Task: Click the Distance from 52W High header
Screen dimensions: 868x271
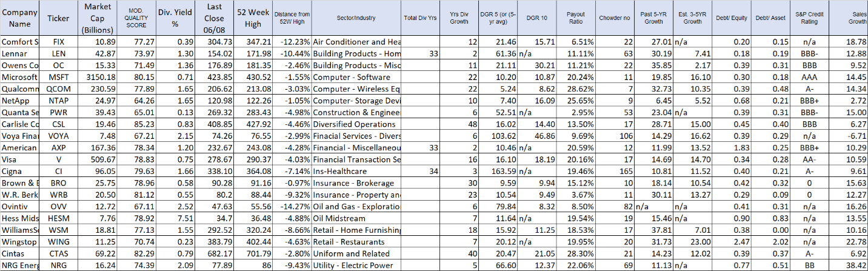Action: (292, 18)
